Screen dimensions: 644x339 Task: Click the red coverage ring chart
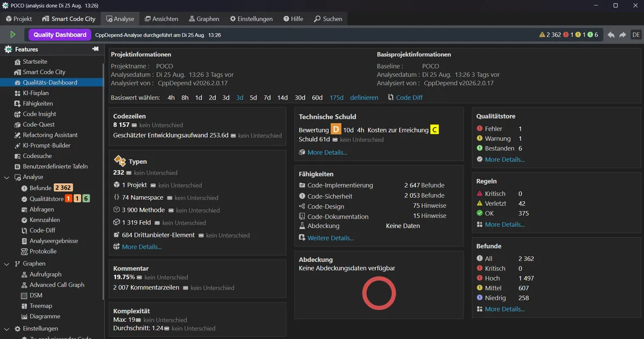click(379, 293)
